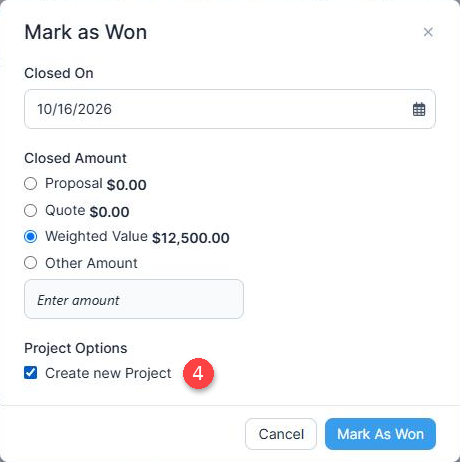
Task: Cancel the dialog
Action: tap(281, 434)
